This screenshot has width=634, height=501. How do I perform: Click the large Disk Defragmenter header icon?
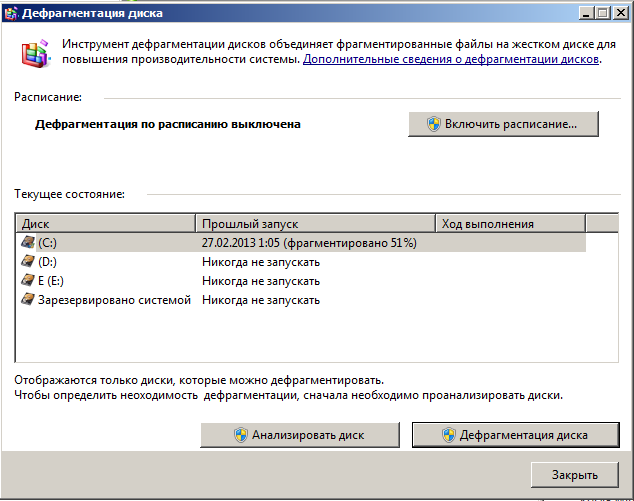[36, 53]
